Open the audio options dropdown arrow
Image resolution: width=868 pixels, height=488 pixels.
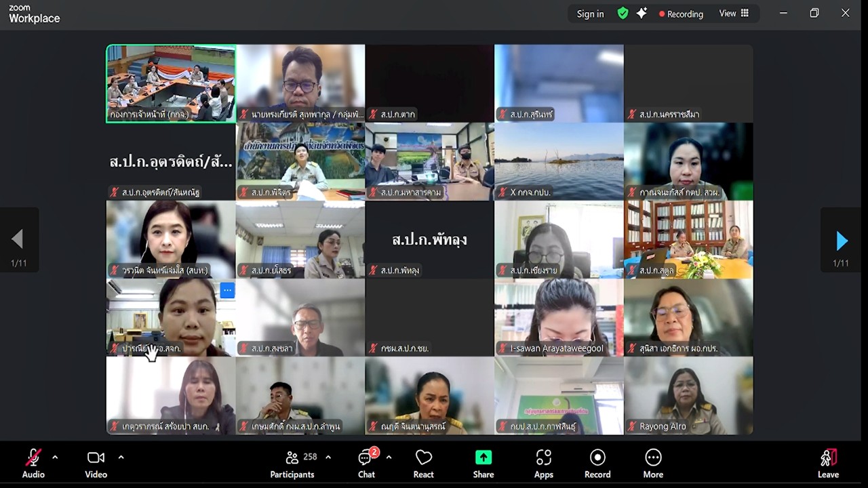click(x=54, y=457)
